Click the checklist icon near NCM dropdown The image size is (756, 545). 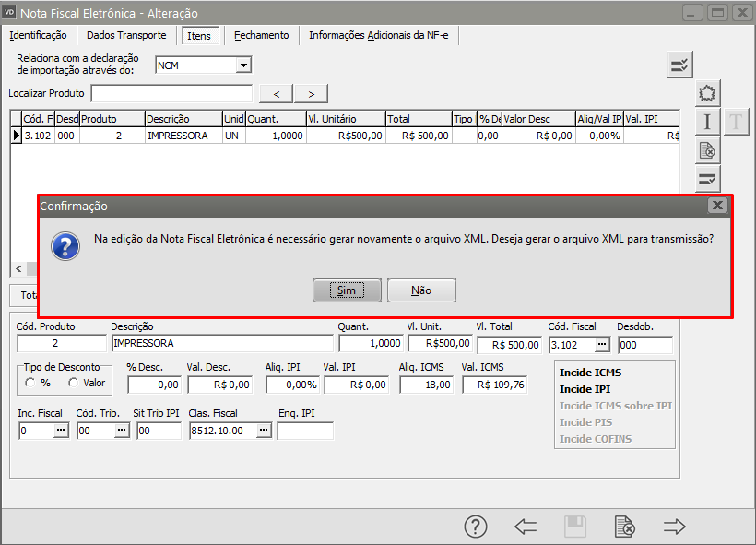(679, 64)
